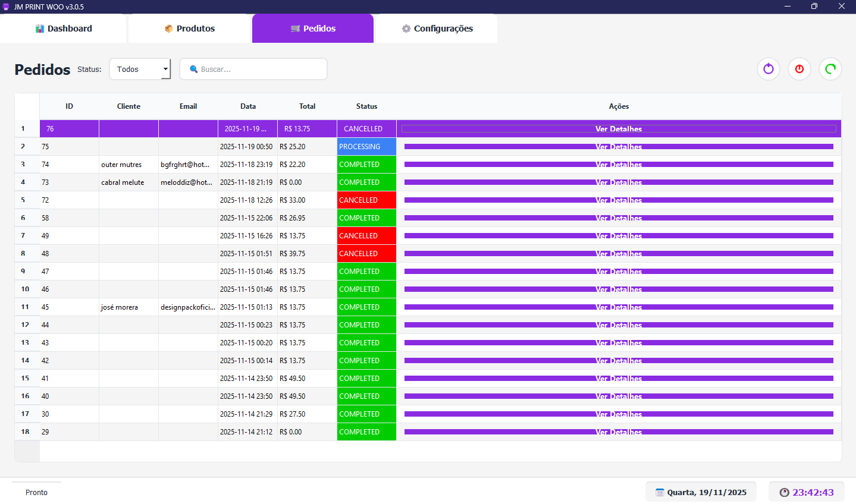
Task: Focus the Buscar search field
Action: coord(253,69)
